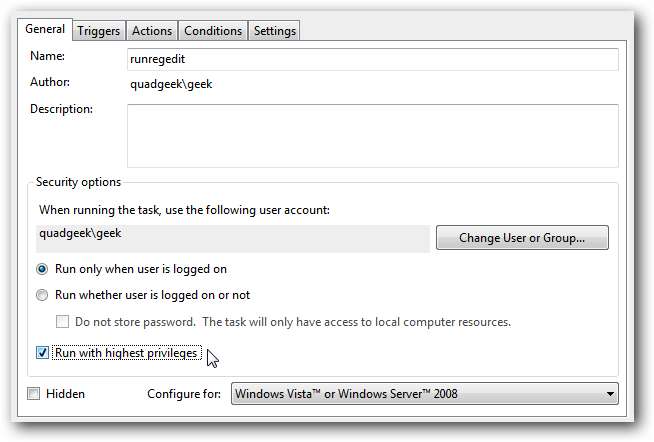Go to the Conditions tab
Screen dimensions: 654x442
click(212, 31)
